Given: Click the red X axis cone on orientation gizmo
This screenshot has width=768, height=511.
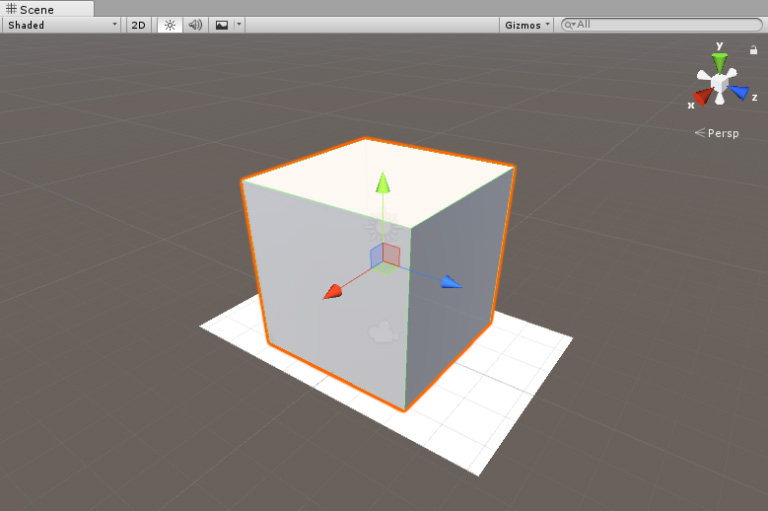Looking at the screenshot, I should 703,97.
